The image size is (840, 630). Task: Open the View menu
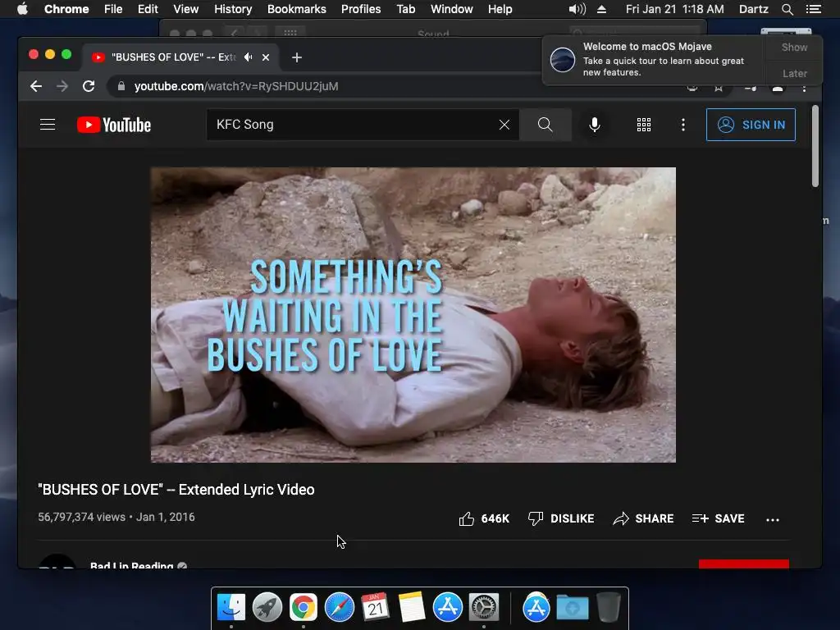point(186,9)
